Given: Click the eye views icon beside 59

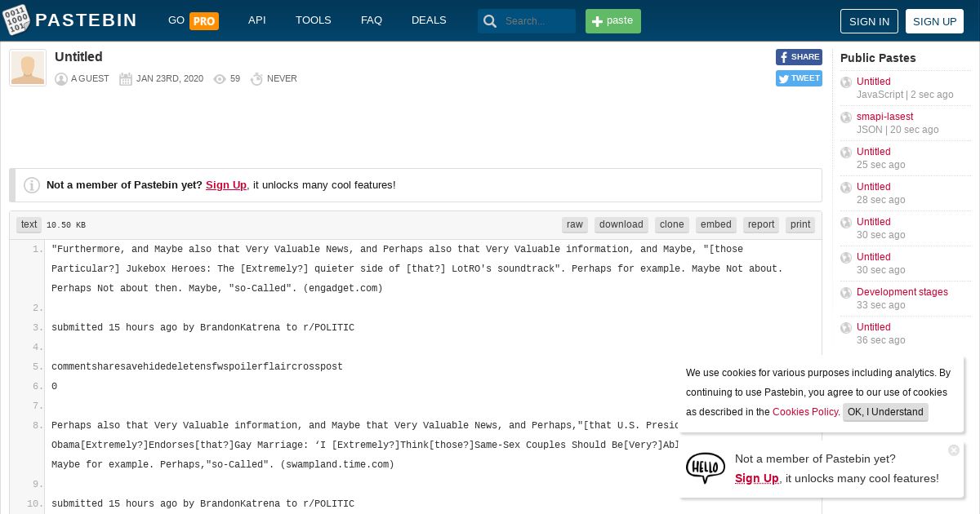Looking at the screenshot, I should 220,79.
